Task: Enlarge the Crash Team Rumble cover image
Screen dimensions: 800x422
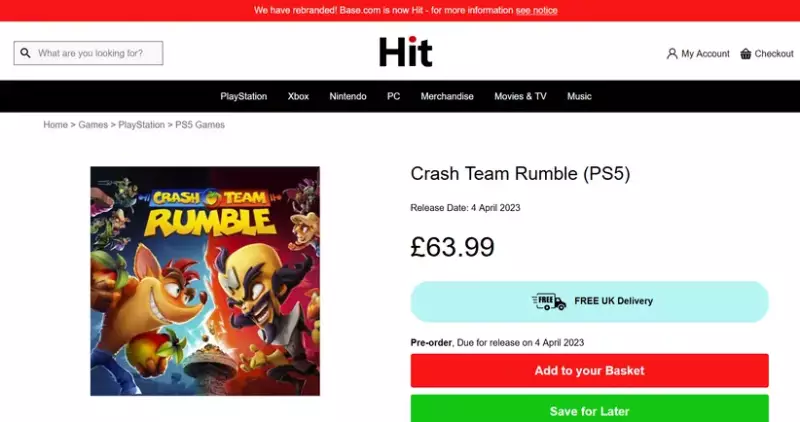Action: (205, 281)
